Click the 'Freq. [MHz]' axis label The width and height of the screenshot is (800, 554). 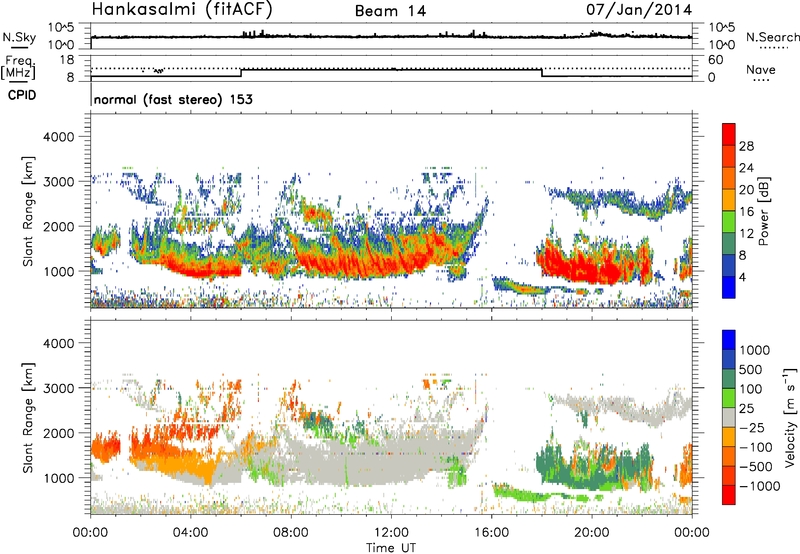tap(18, 68)
